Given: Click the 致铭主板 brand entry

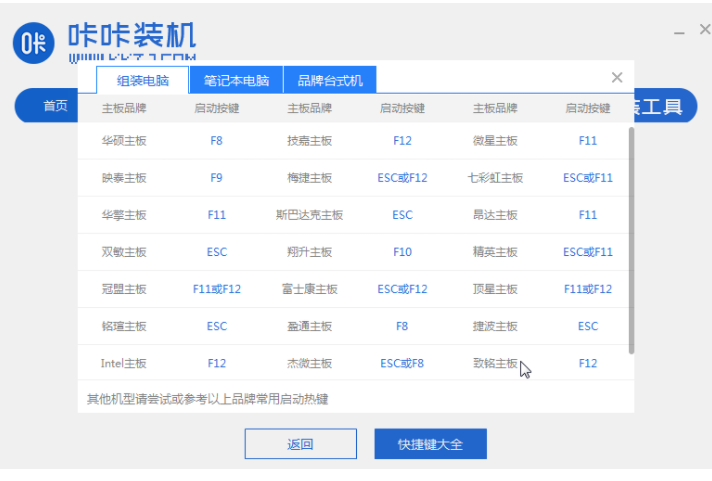Looking at the screenshot, I should point(495,363).
